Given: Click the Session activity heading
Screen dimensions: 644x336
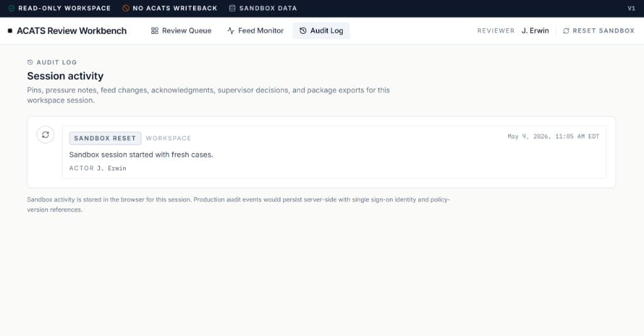Looking at the screenshot, I should coord(65,76).
